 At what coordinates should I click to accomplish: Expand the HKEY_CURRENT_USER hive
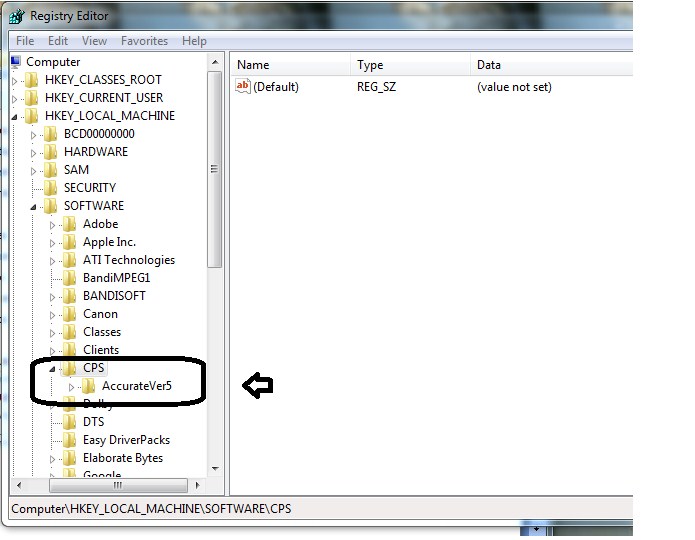coord(15,98)
